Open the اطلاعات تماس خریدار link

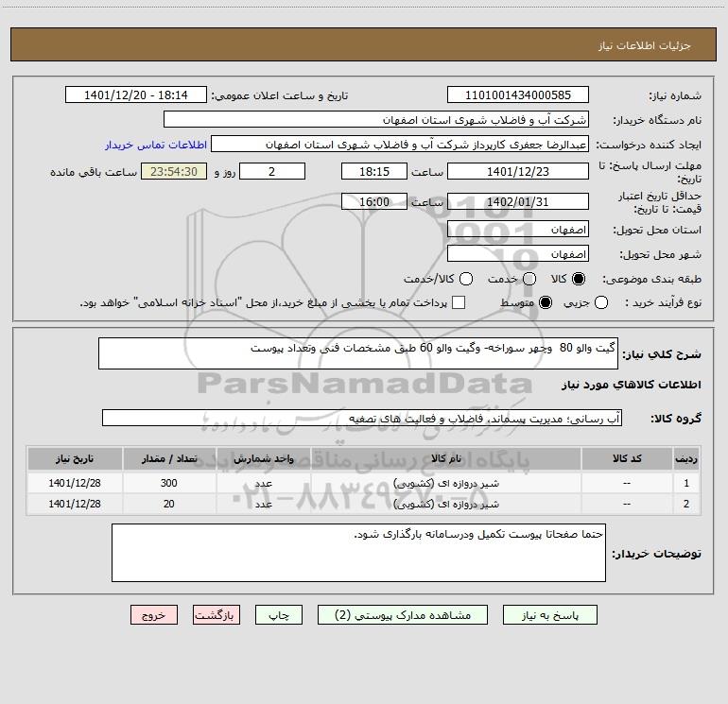pos(156,145)
